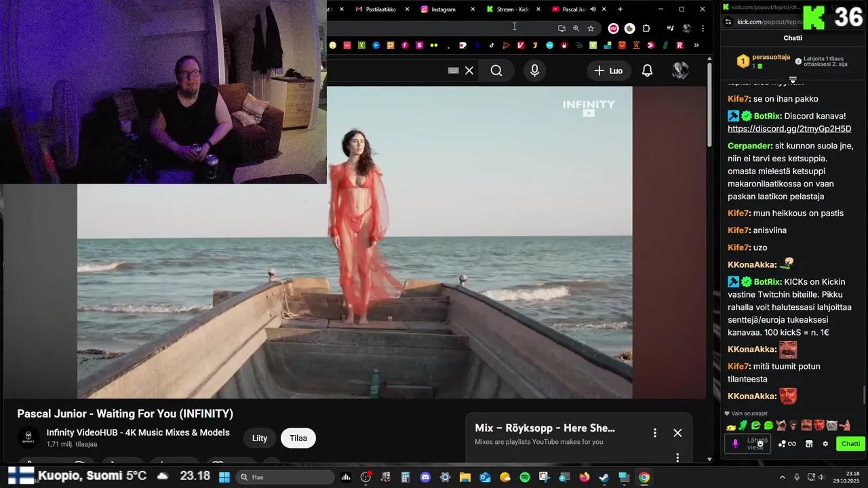Screen dimensions: 868x488
Task: Click the Luo create button
Action: pos(608,70)
